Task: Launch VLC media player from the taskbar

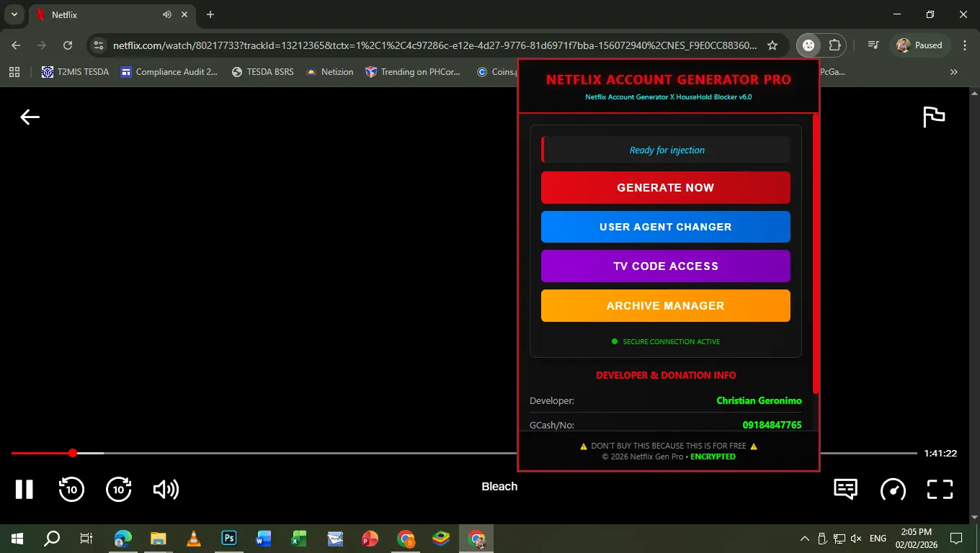Action: tap(194, 538)
